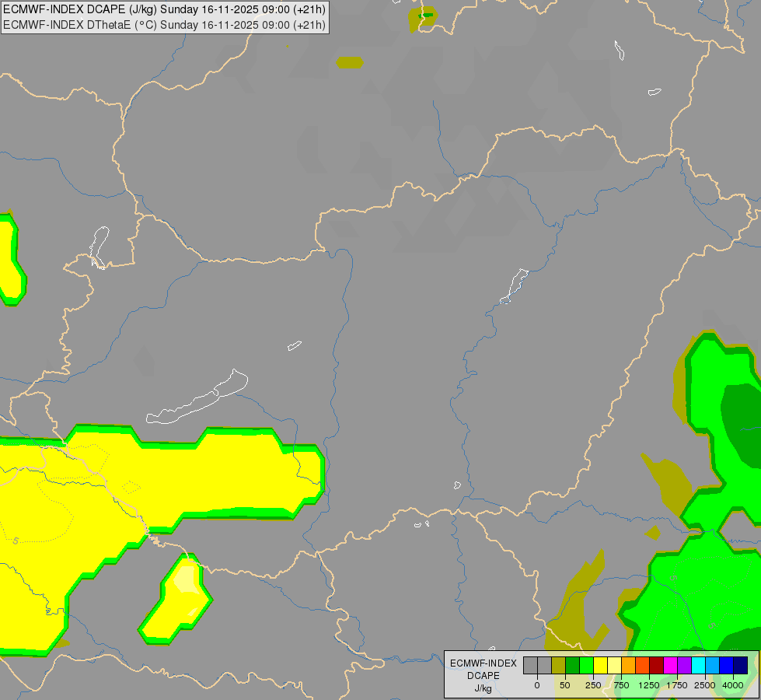The image size is (761, 700).
Task: Pick the orange legend swatch
Action: point(629,665)
